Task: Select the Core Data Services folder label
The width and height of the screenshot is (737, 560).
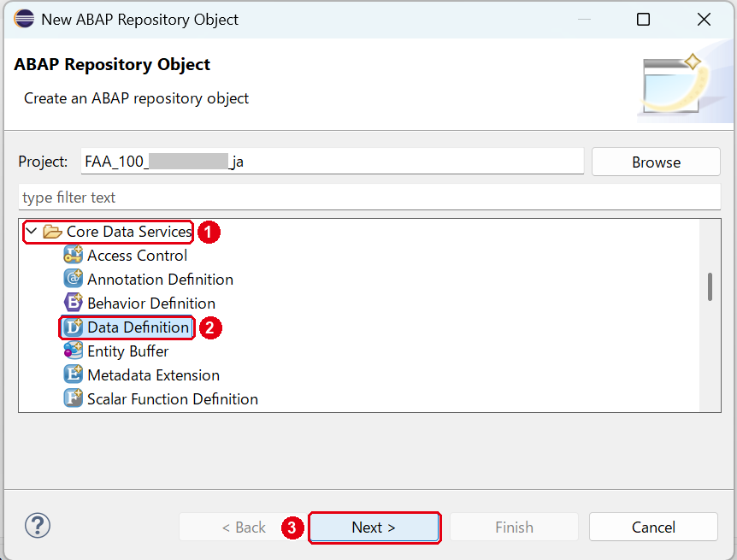Action: (129, 232)
